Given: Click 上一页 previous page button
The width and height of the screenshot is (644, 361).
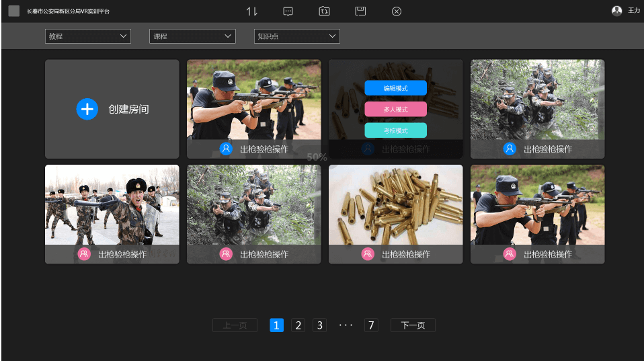Looking at the screenshot, I should pyautogui.click(x=235, y=325).
